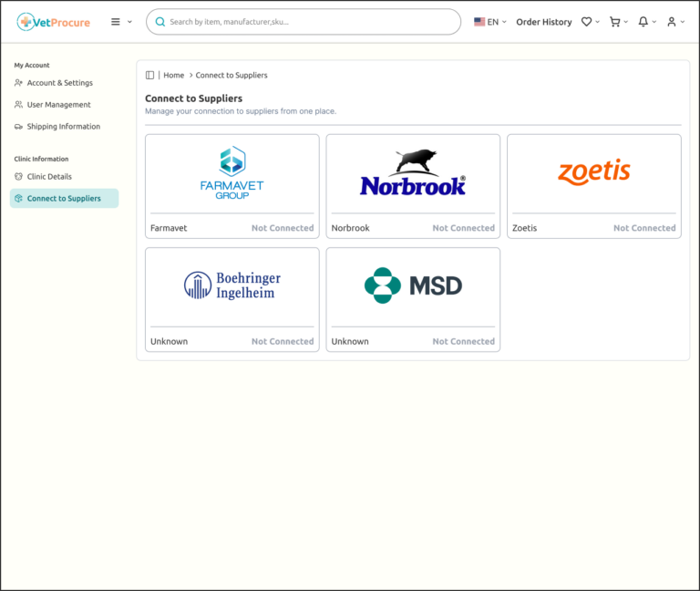Open Clinic Details
Screen dimensions: 700x591
49,176
